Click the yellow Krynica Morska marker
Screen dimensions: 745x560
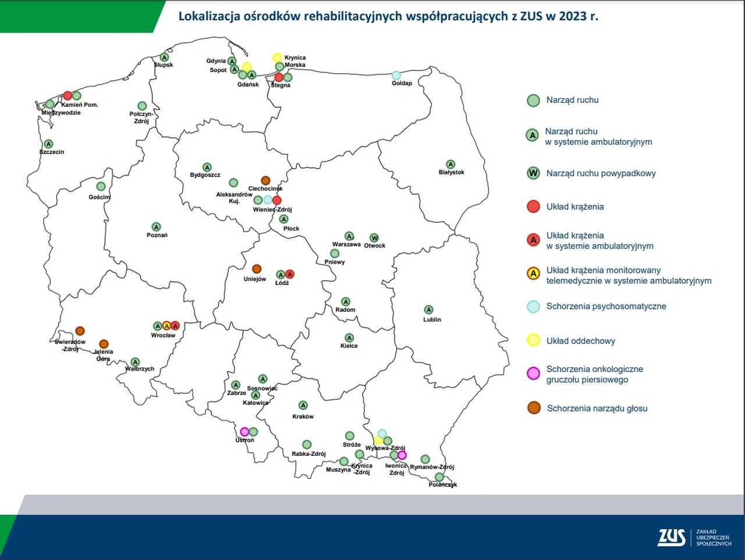[278, 58]
